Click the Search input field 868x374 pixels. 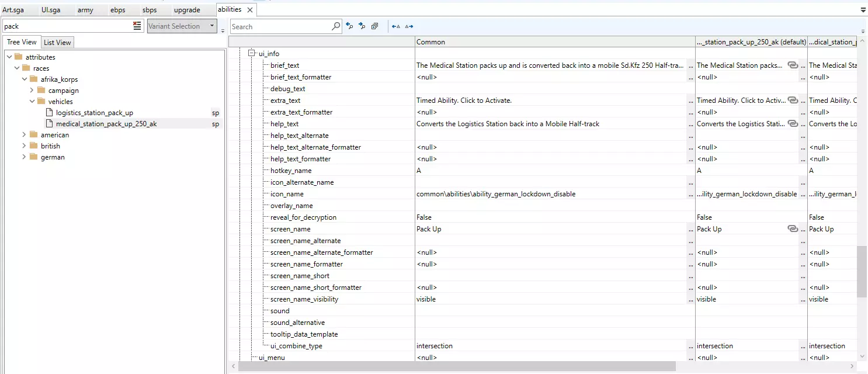coord(280,26)
